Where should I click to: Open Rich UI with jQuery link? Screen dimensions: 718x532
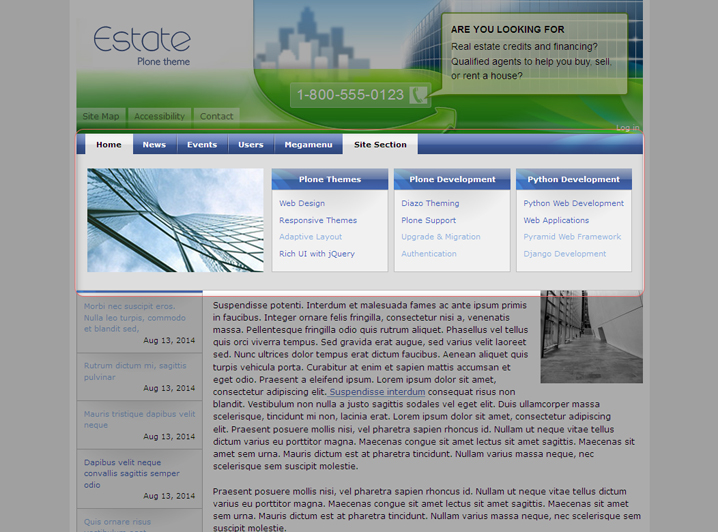click(x=317, y=254)
